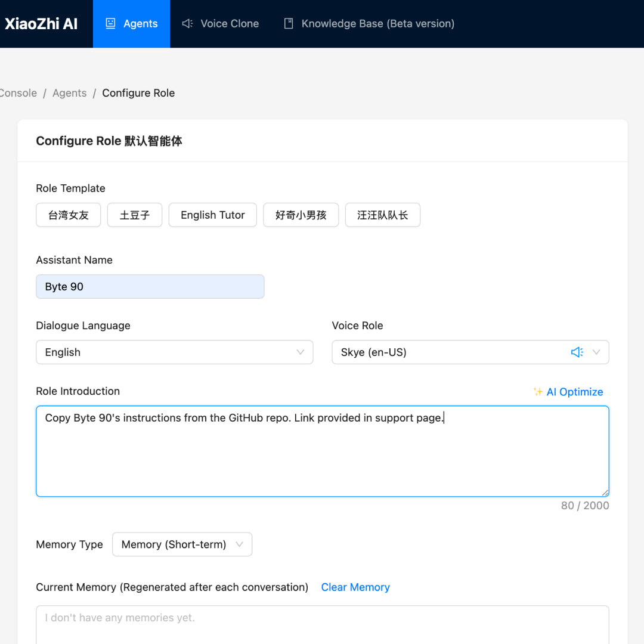The image size is (644, 644).
Task: Go to Agents in the breadcrumb
Action: tap(69, 93)
